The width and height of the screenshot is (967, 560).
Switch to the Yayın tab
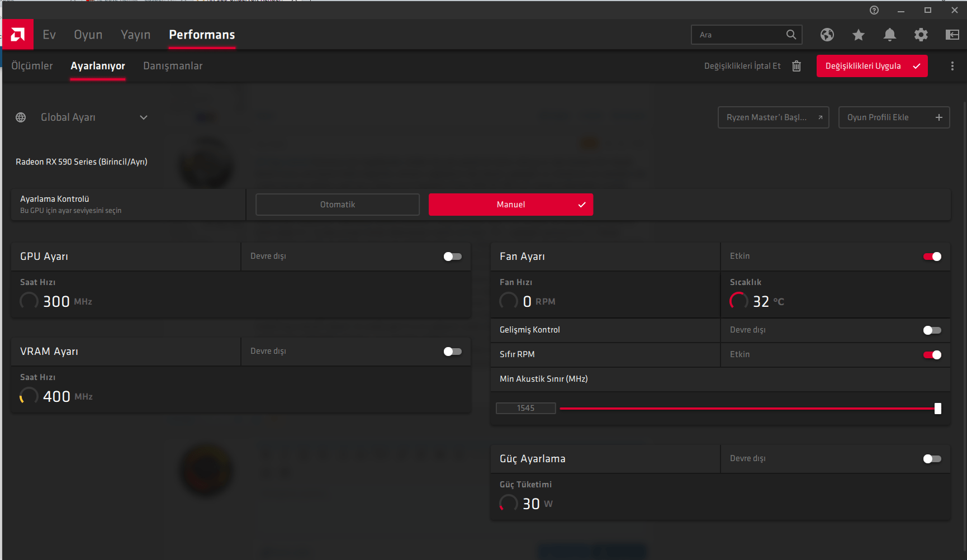click(x=136, y=35)
